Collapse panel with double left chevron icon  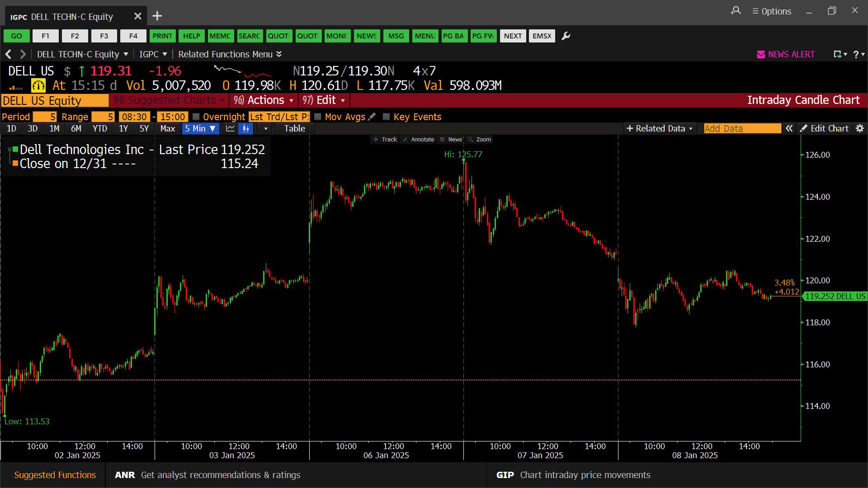click(789, 129)
